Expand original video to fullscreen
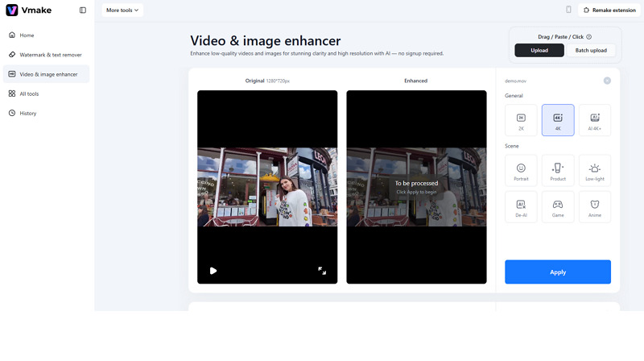The image size is (644, 361). (322, 271)
